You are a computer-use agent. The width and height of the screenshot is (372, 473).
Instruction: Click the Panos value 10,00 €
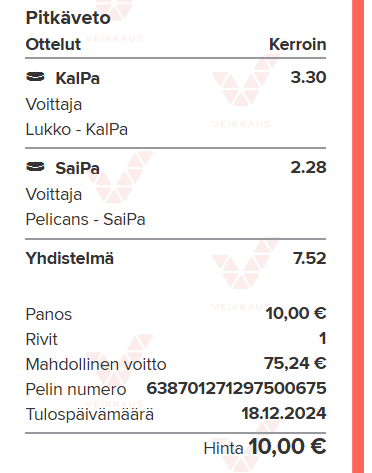coord(296,313)
